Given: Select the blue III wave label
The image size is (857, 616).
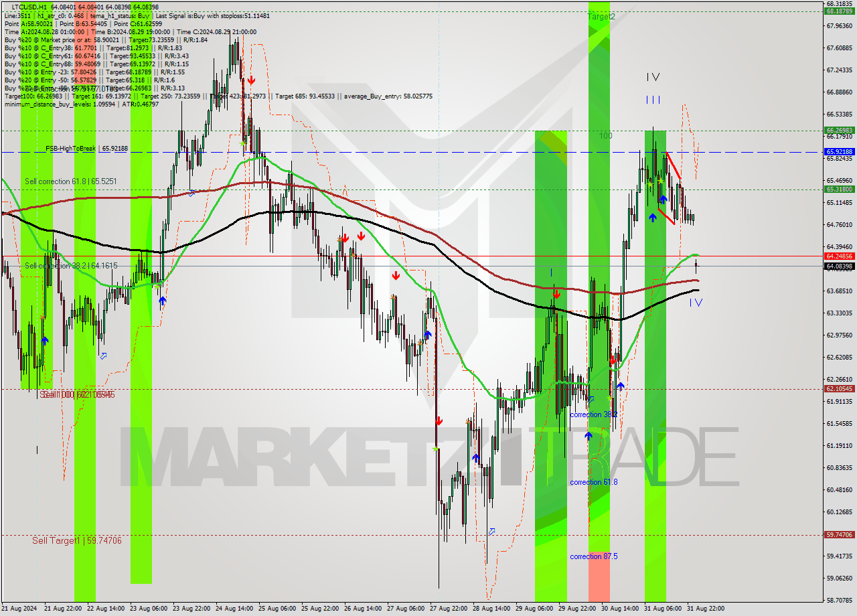Looking at the screenshot, I should click(653, 100).
